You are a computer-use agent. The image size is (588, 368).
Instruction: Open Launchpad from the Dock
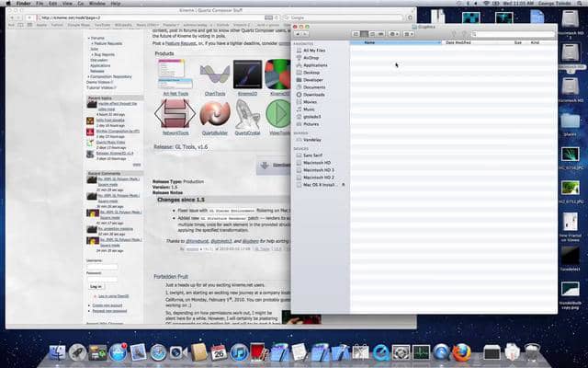click(x=77, y=352)
